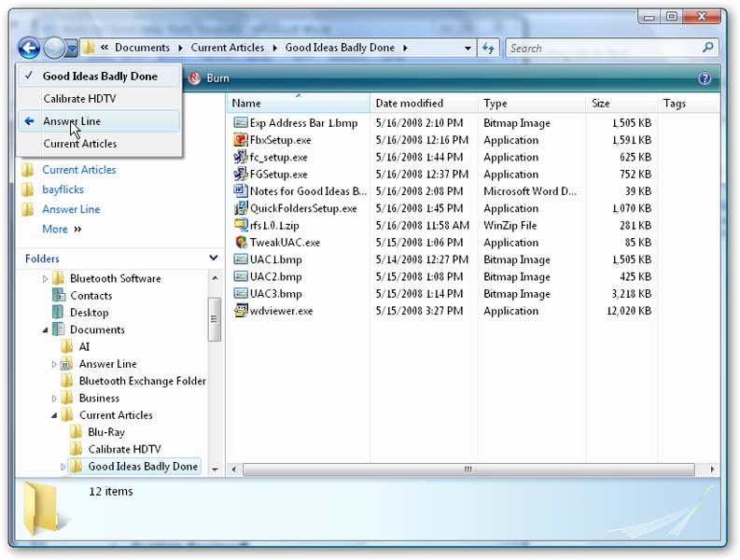Expand Good Ideas Badly Done tree node
740x560 pixels.
(x=63, y=467)
